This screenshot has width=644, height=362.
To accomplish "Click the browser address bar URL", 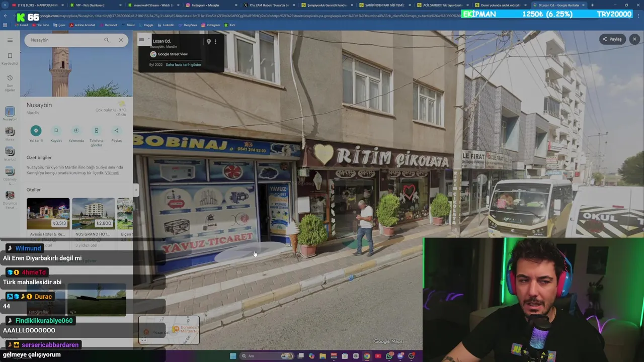I will point(252,16).
